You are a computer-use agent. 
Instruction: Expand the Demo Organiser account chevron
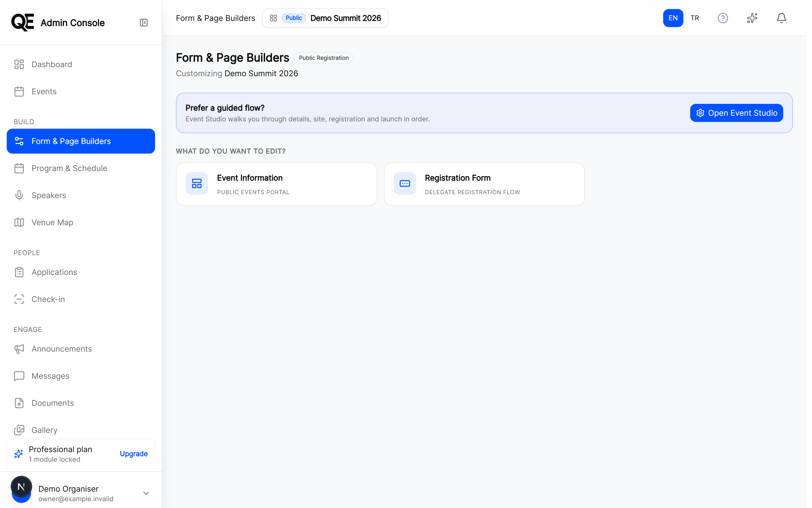(x=146, y=493)
